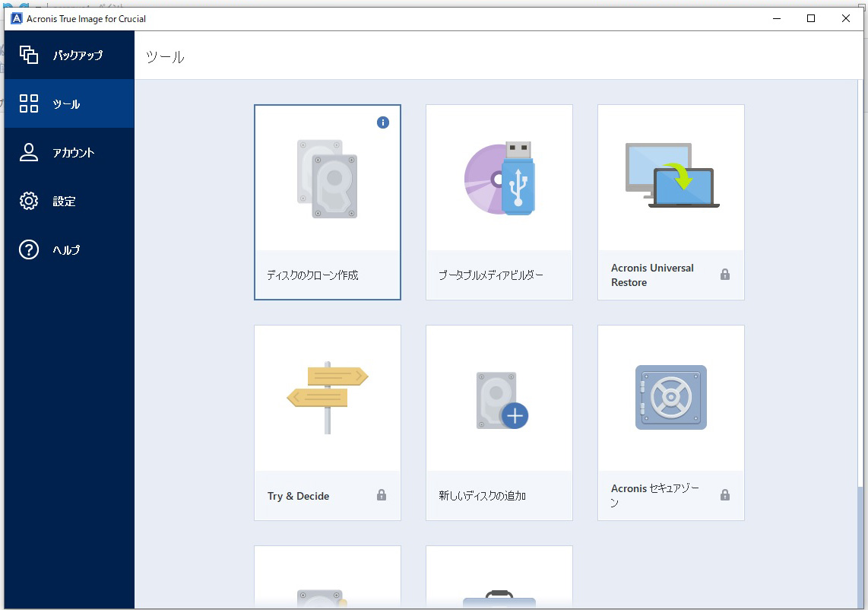Click the backup stacked-squares icon
Screen dimensions: 868x610
pos(29,55)
